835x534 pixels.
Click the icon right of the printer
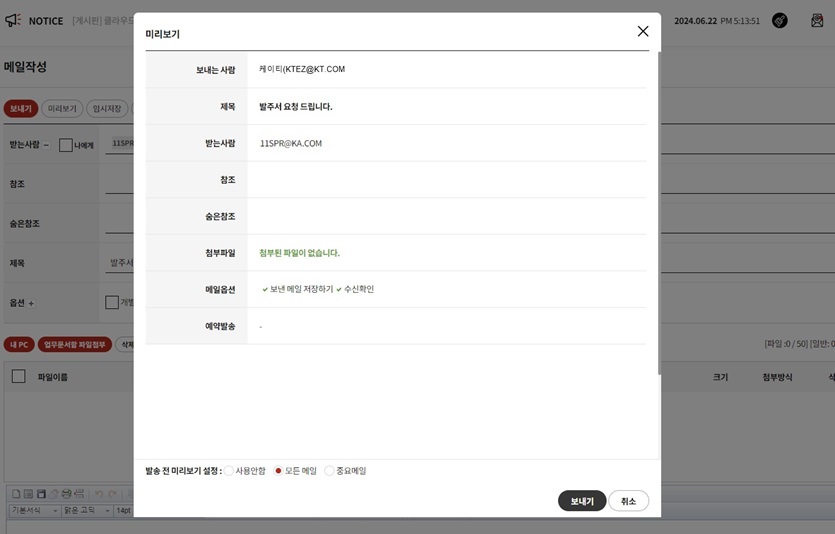(x=79, y=494)
